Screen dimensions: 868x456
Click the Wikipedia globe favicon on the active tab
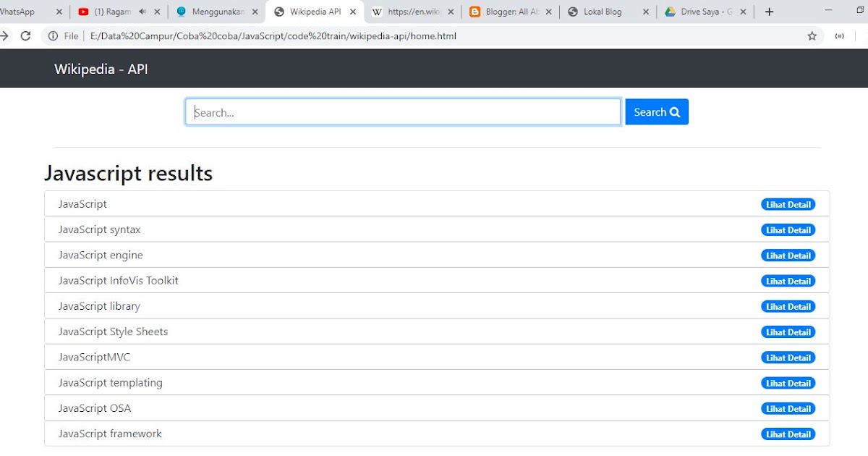[279, 12]
